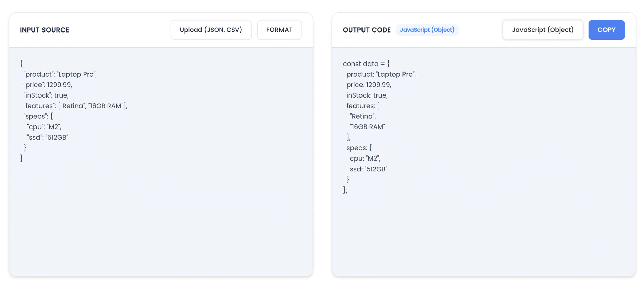Click the COPY button for output code
The width and height of the screenshot is (644, 287).
(606, 30)
